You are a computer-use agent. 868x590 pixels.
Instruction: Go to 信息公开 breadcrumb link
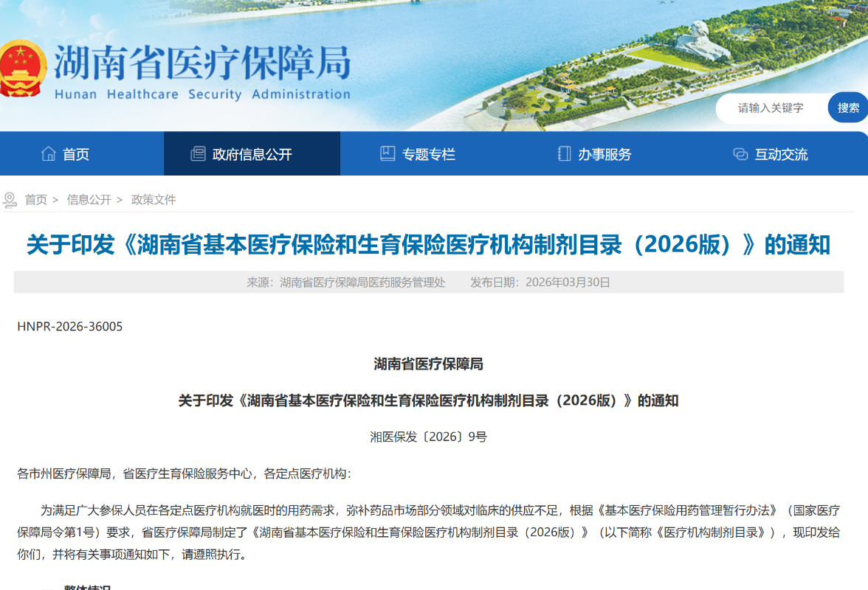89,200
